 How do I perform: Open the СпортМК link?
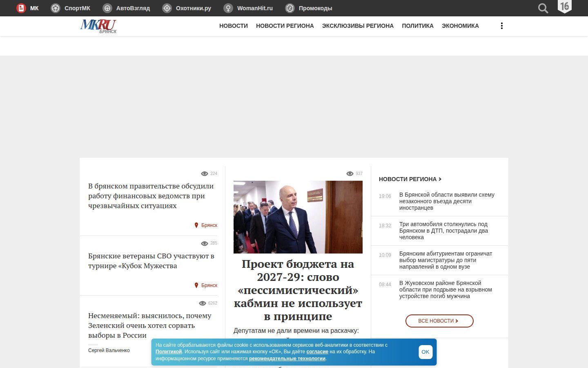coord(77,8)
